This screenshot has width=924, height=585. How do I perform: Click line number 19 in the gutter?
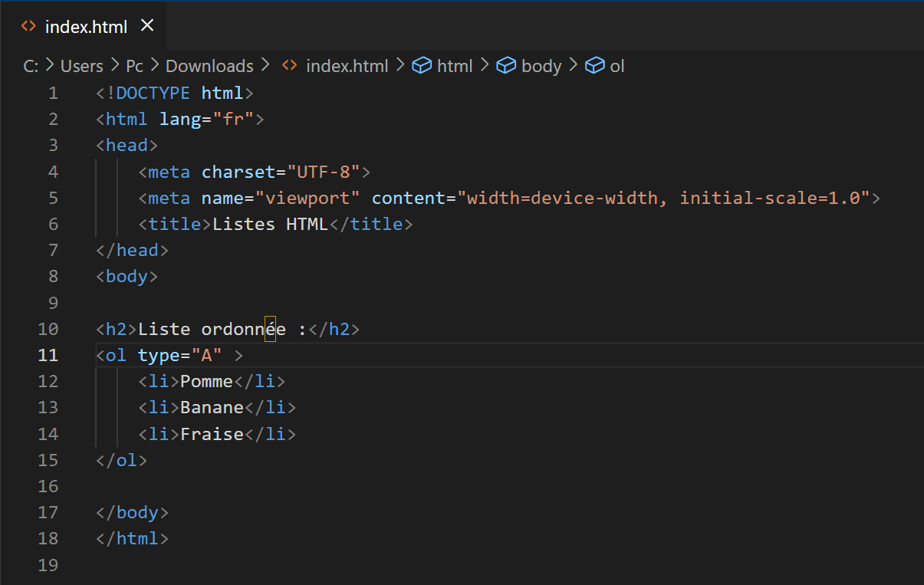coord(48,565)
